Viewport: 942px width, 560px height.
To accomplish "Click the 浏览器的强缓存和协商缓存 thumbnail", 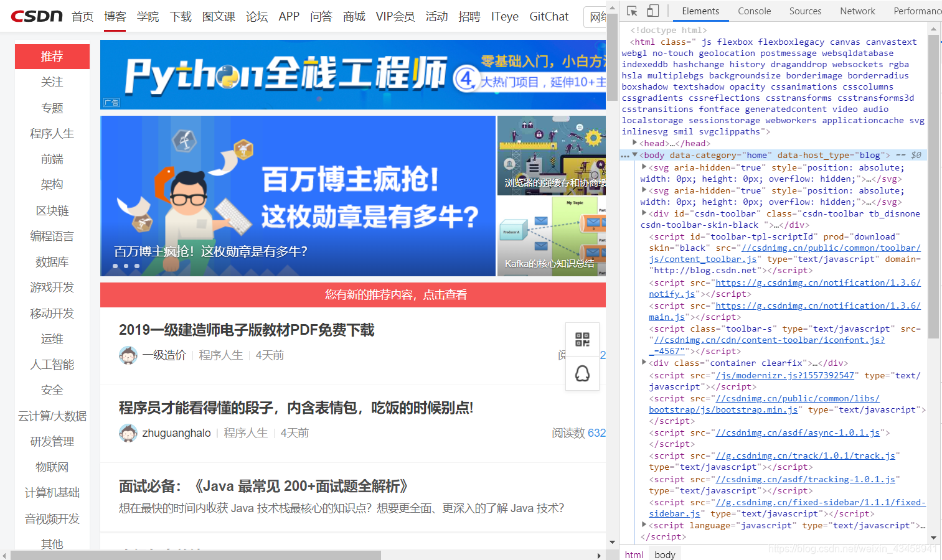I will point(552,156).
